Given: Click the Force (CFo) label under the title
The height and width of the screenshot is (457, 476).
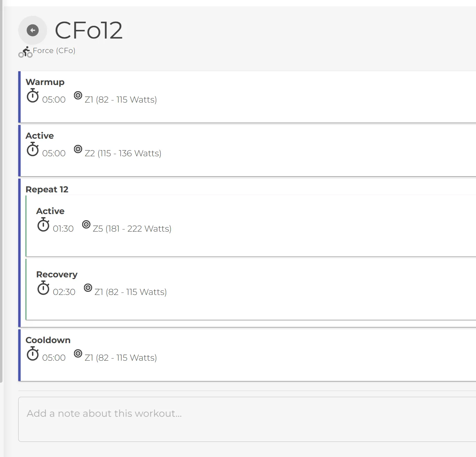Looking at the screenshot, I should (x=54, y=51).
